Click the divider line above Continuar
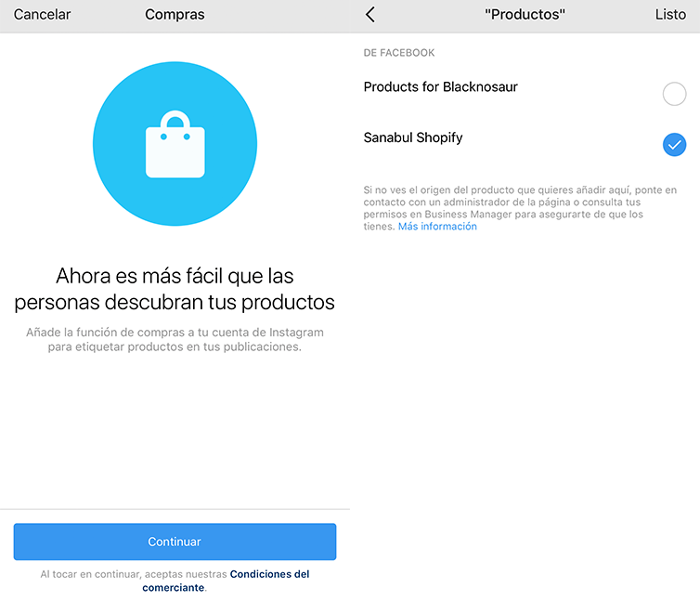 point(175,509)
